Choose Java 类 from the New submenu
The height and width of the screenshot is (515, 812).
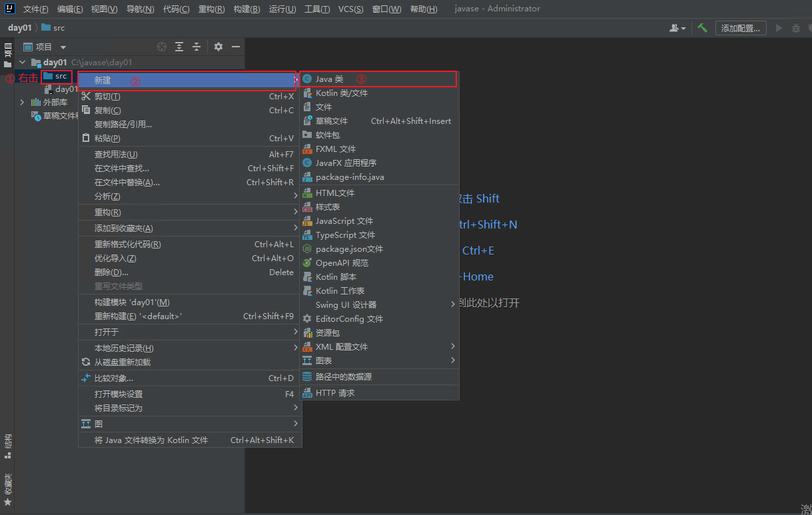(378, 79)
